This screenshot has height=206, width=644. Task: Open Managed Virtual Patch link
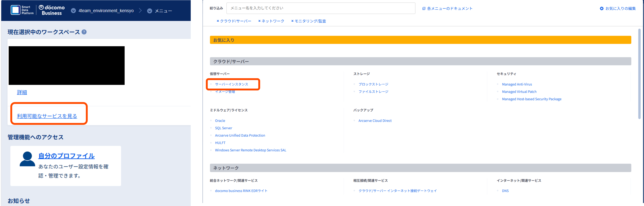519,92
